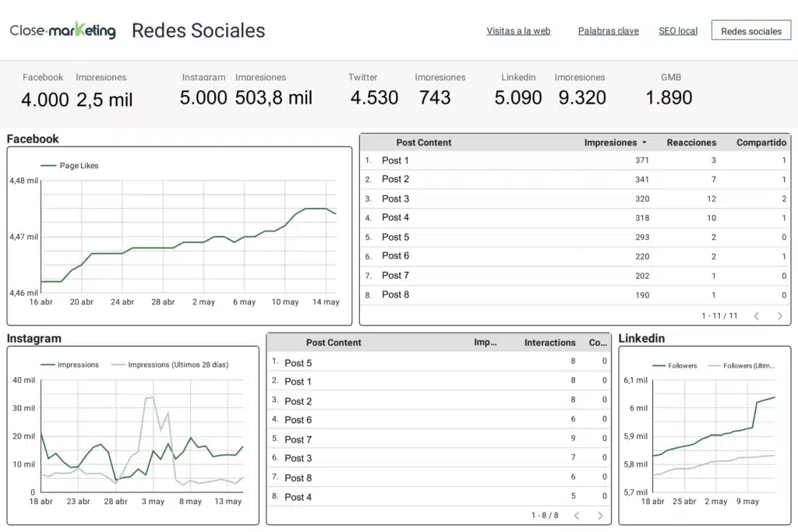Sort by Impresiones column arrow
The height and width of the screenshot is (532, 798).
(x=644, y=143)
